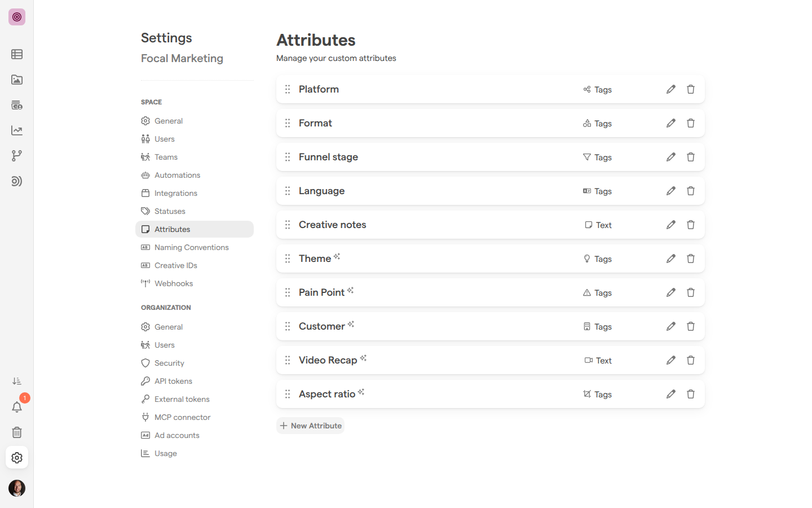
Task: Open the sort list icon in left rail
Action: (x=17, y=382)
